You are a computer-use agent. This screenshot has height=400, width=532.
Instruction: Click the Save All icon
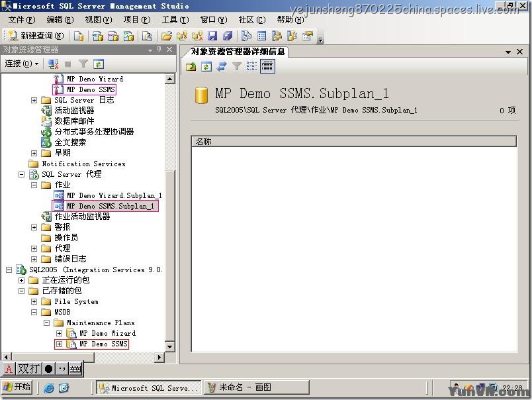[x=228, y=36]
